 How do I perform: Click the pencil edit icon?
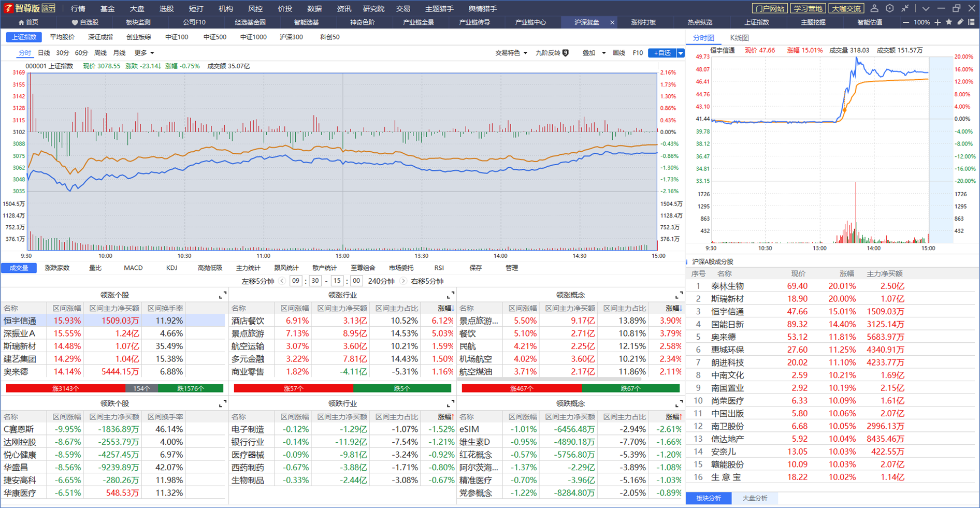point(960,22)
